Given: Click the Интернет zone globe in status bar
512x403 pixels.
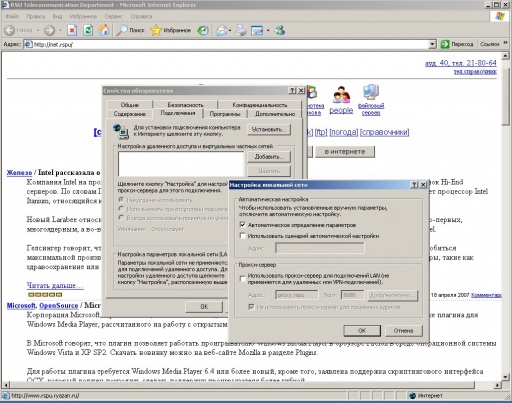Looking at the screenshot, I should pyautogui.click(x=413, y=396).
